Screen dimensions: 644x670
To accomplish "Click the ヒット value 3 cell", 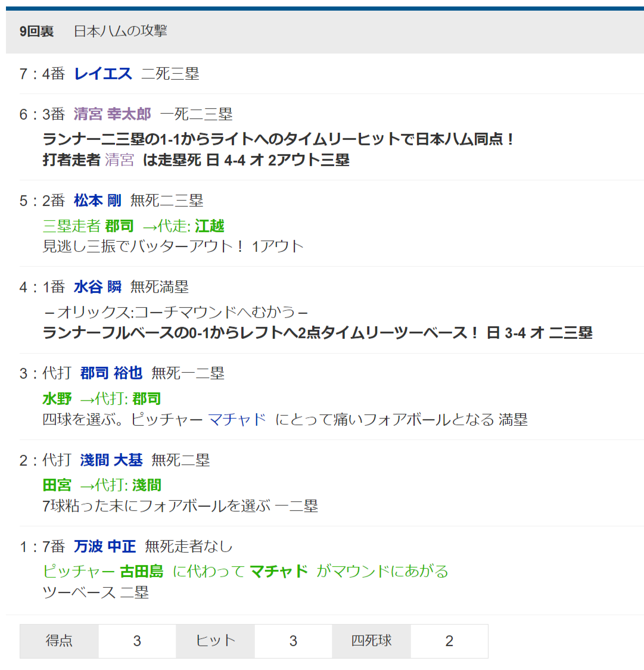I will click(x=293, y=641).
